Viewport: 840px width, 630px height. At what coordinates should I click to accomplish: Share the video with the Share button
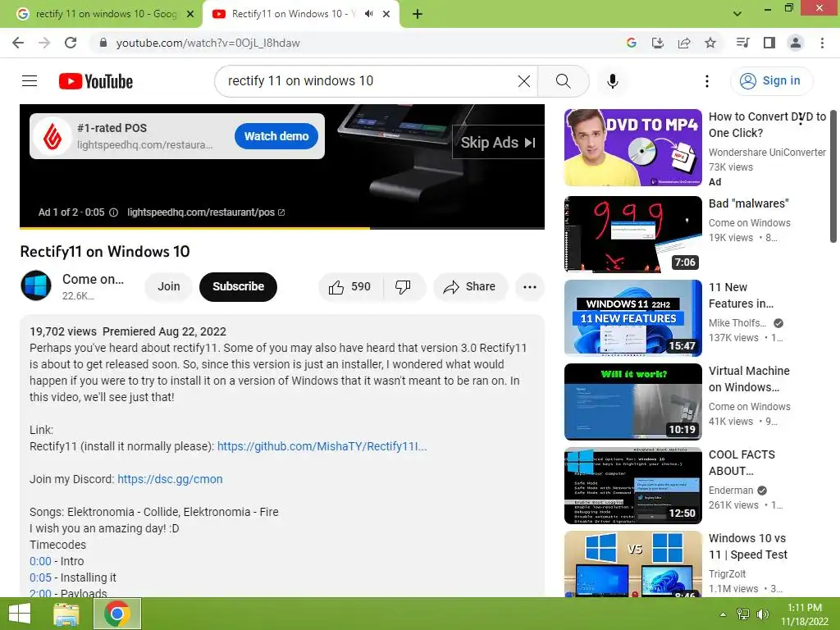tap(470, 287)
